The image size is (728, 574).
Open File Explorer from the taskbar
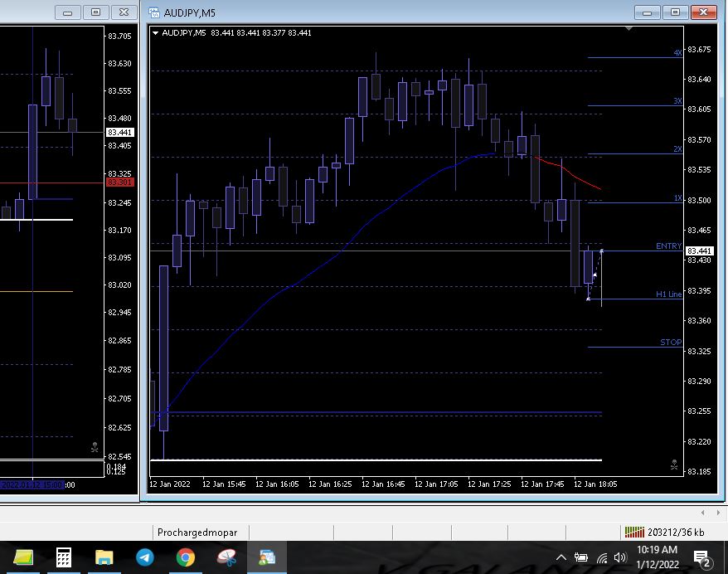pos(104,557)
